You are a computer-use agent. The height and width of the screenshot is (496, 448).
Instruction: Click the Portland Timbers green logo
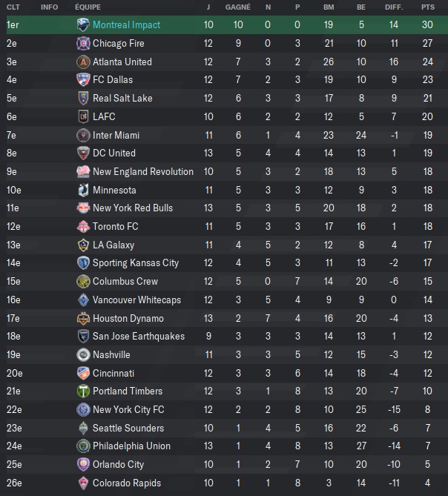tap(83, 391)
